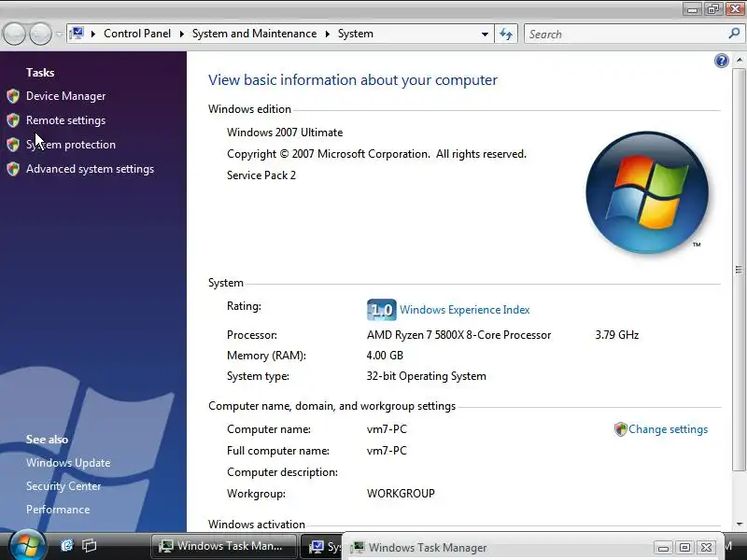Click the 1.0 rating badge icon
747x560 pixels.
pos(382,310)
